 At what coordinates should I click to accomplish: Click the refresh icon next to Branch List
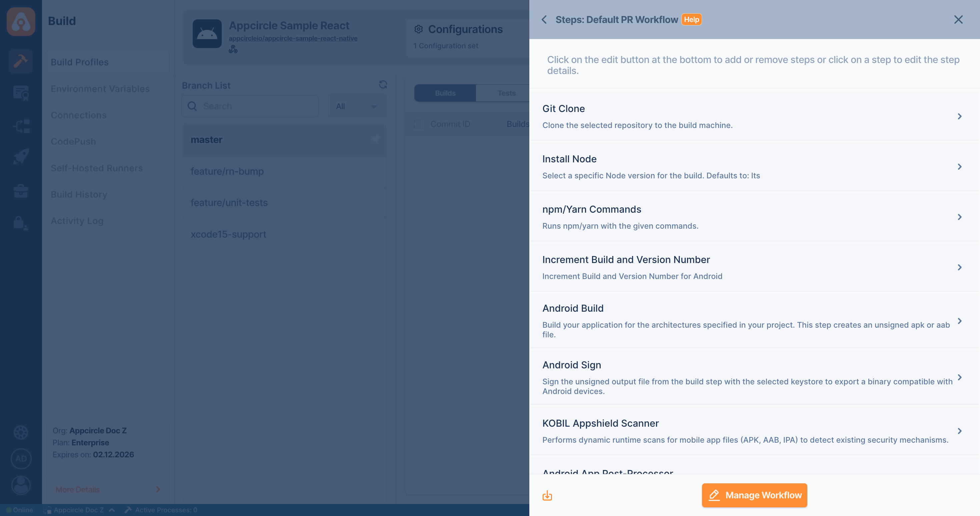point(383,85)
